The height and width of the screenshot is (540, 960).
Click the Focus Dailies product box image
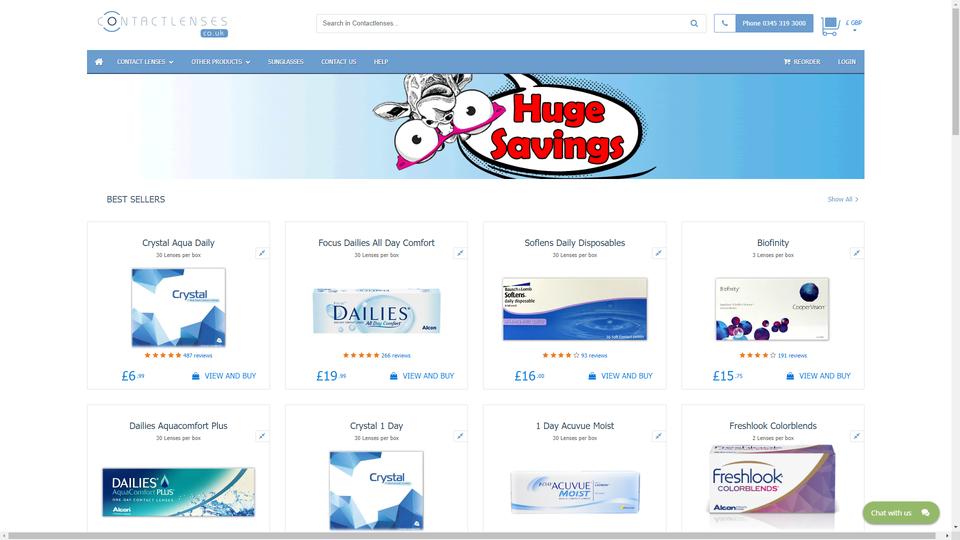(377, 311)
